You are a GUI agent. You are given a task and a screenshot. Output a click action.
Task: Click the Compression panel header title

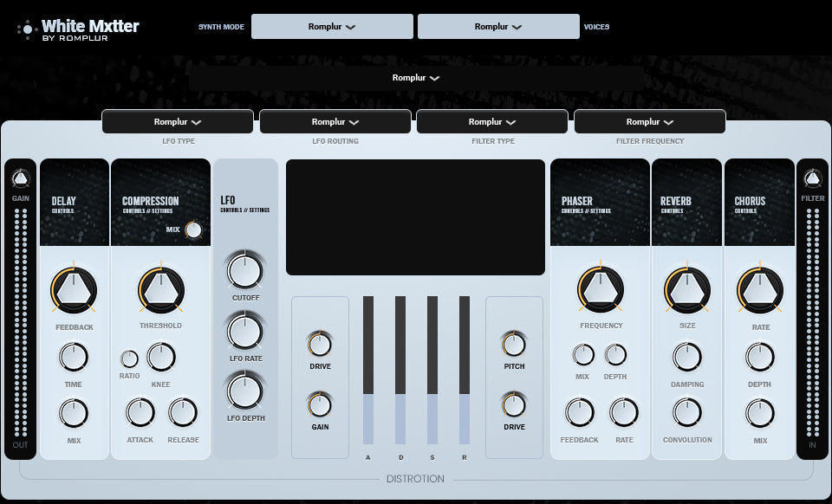pyautogui.click(x=150, y=202)
